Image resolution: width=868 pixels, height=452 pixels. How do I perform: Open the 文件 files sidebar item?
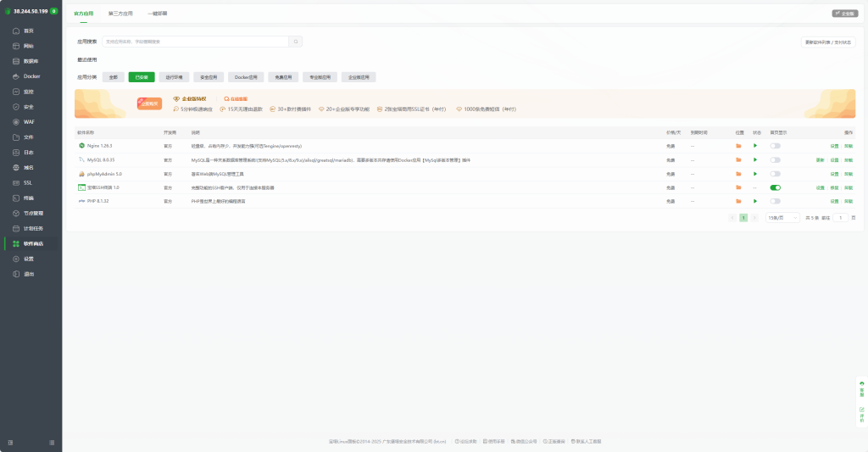pos(29,137)
